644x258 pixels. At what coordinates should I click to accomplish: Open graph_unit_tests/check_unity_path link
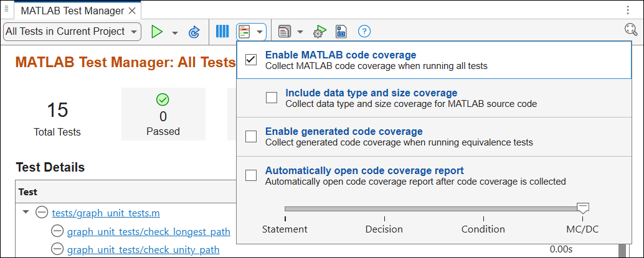click(143, 249)
